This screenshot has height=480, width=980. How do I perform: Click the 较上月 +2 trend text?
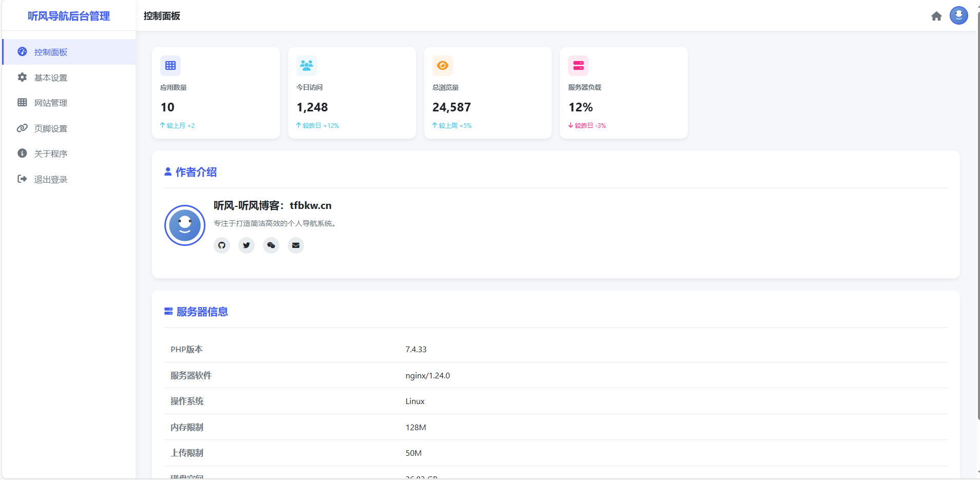coord(177,125)
